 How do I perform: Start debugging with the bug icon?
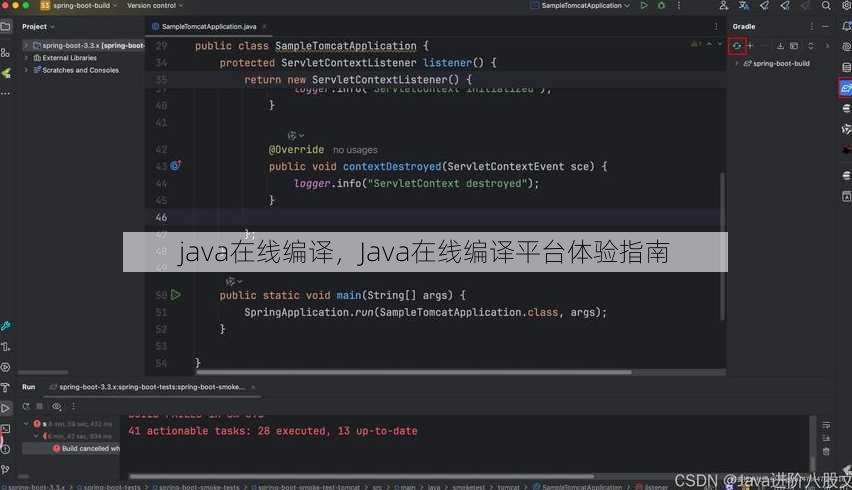click(661, 5)
